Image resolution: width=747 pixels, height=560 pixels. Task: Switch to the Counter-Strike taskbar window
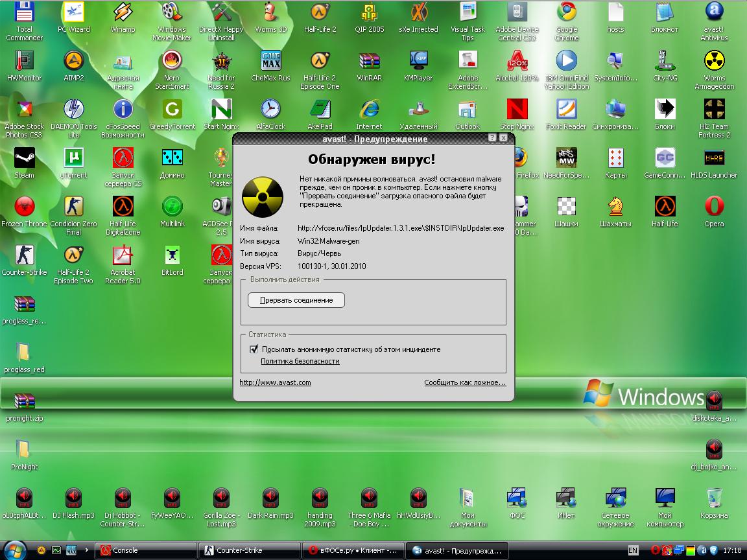[x=250, y=550]
